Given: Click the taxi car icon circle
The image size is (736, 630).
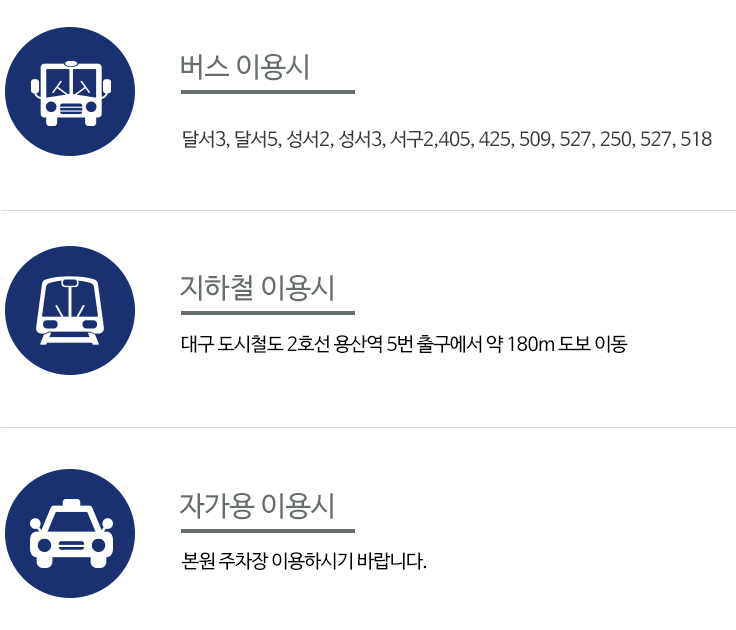Looking at the screenshot, I should tap(70, 533).
